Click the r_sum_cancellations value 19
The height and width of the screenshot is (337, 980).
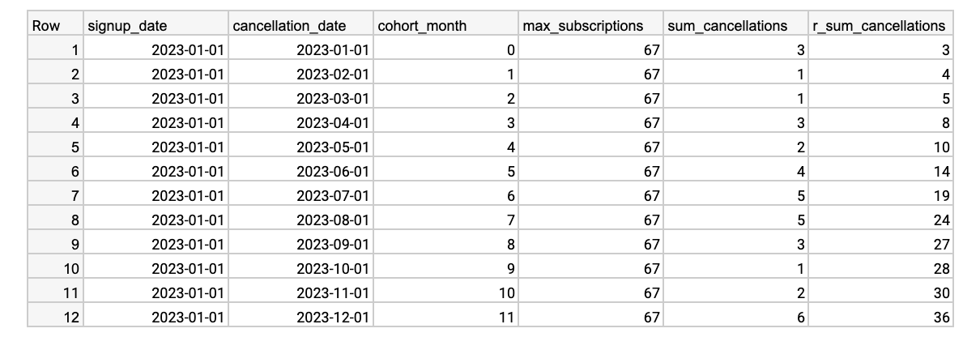(880, 196)
